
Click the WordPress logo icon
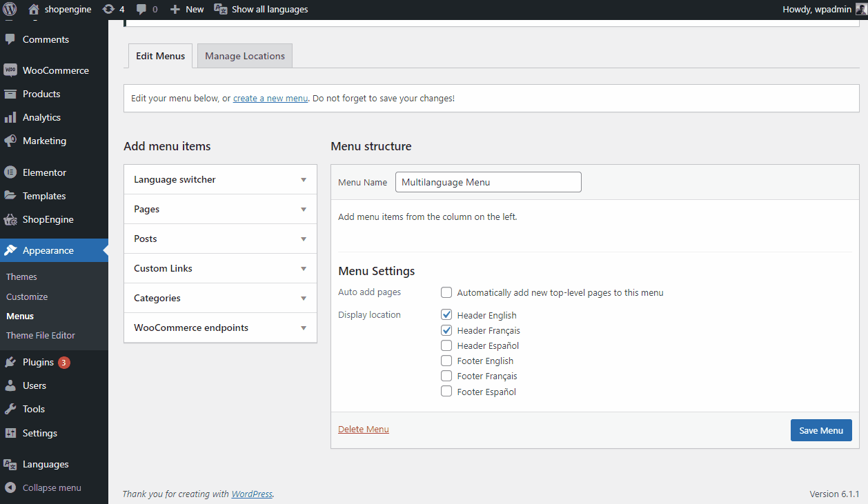coord(10,10)
